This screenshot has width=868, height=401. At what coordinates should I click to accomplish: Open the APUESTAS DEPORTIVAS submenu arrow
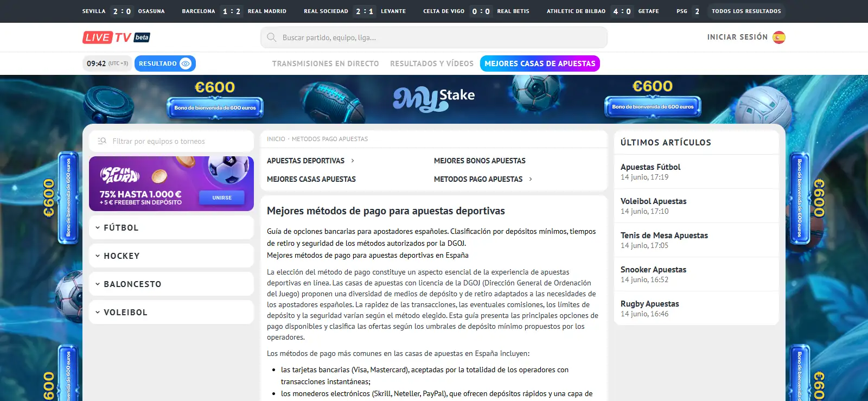click(353, 161)
